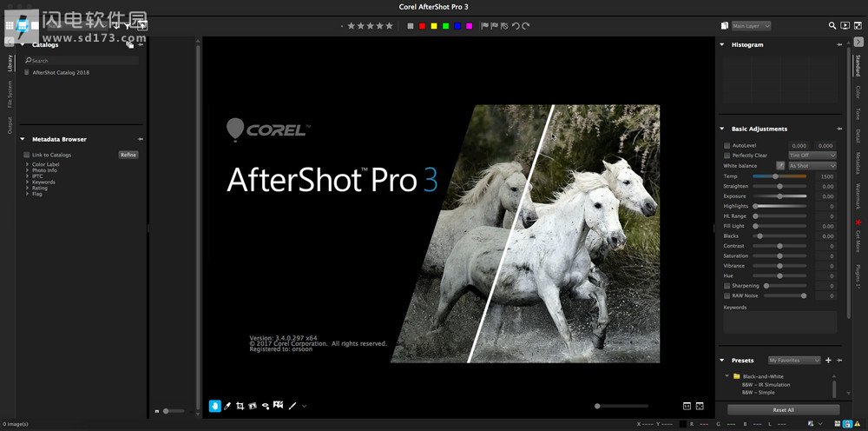Open the As Shot white balance dropdown
Screen dimensions: 868x431
point(812,166)
